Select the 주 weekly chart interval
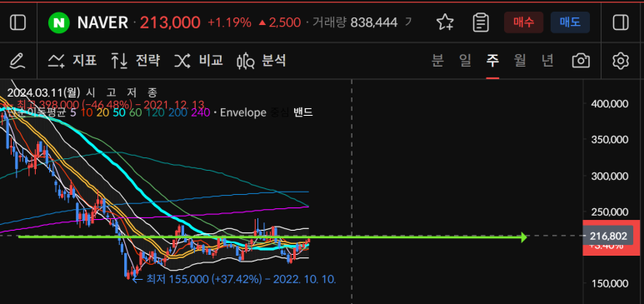This screenshot has width=644, height=304. coord(492,61)
